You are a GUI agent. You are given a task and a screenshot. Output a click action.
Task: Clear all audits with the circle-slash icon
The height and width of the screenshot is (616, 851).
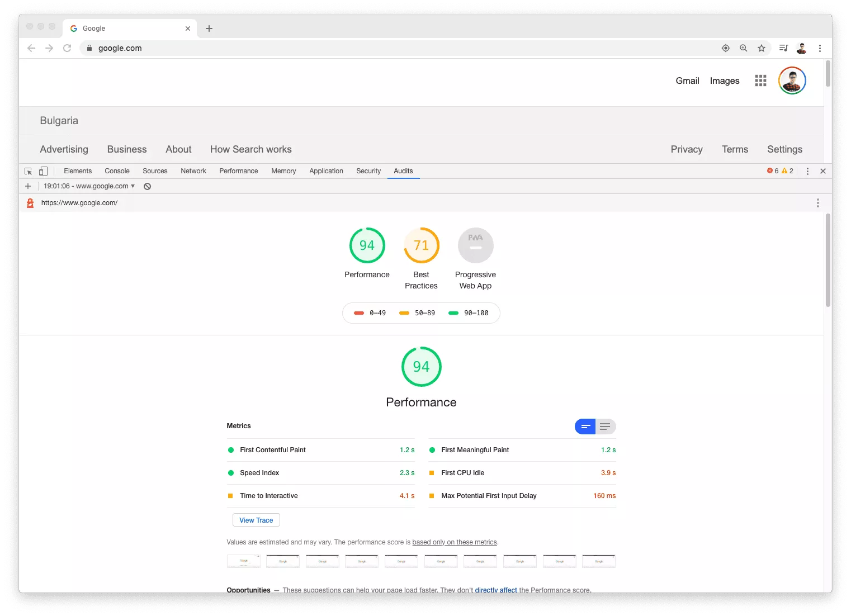[147, 186]
